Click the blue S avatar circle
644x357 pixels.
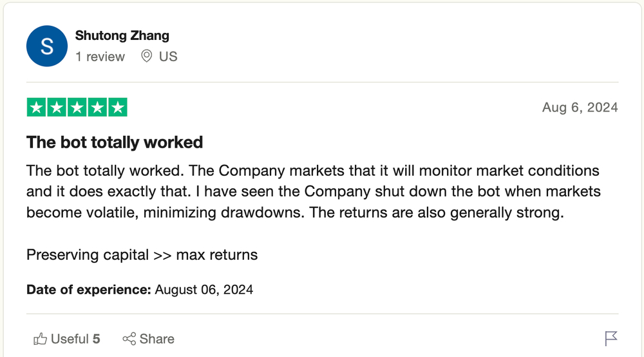tap(47, 46)
